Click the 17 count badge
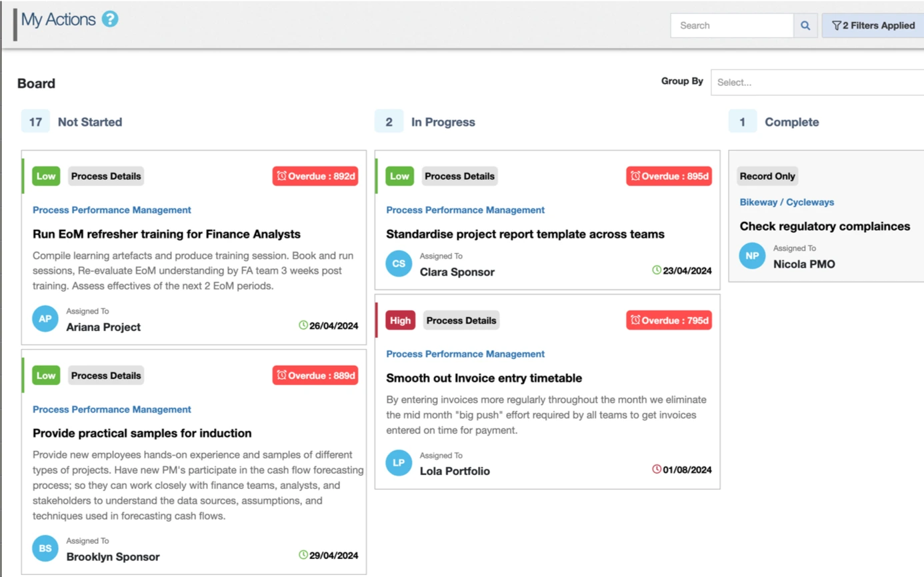The width and height of the screenshot is (924, 577). coord(35,122)
